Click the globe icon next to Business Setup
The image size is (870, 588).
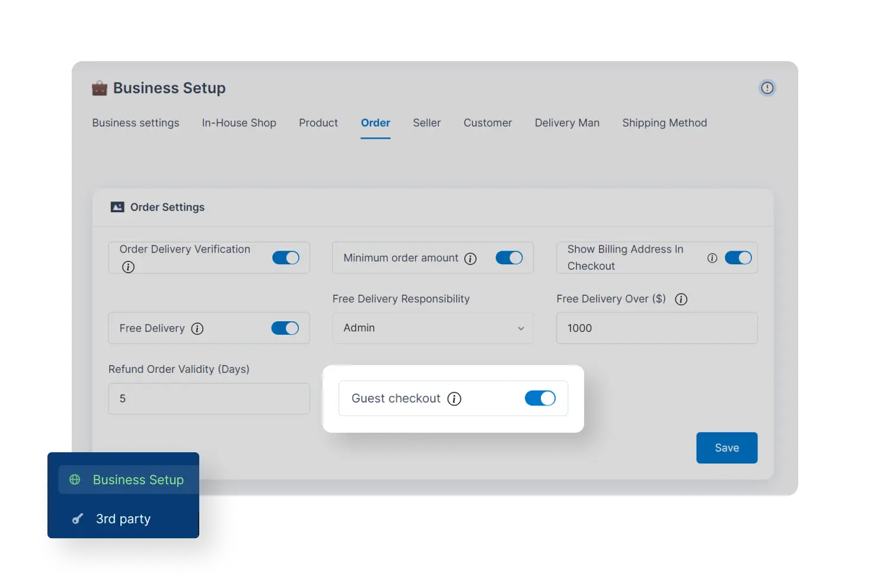(75, 480)
